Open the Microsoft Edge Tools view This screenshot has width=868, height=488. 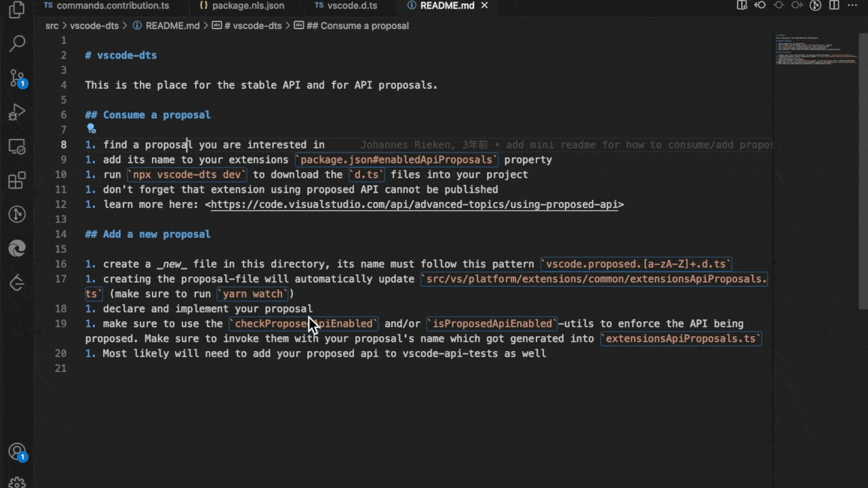tap(17, 249)
